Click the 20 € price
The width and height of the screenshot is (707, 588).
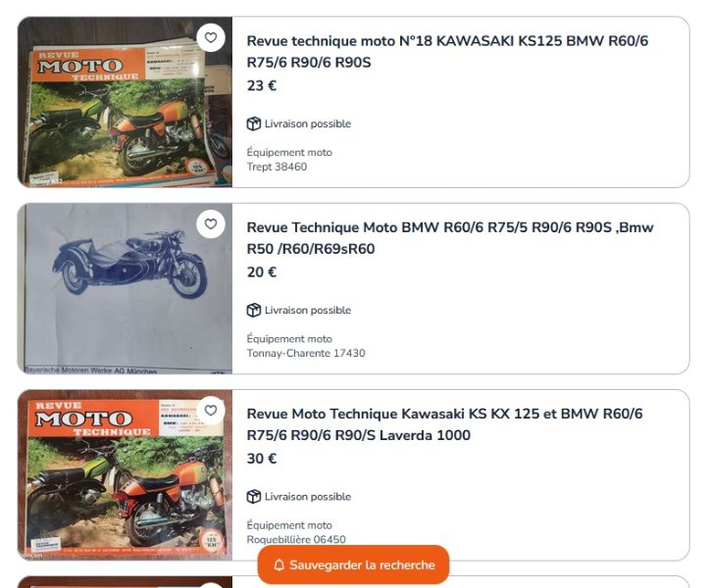[x=262, y=272]
